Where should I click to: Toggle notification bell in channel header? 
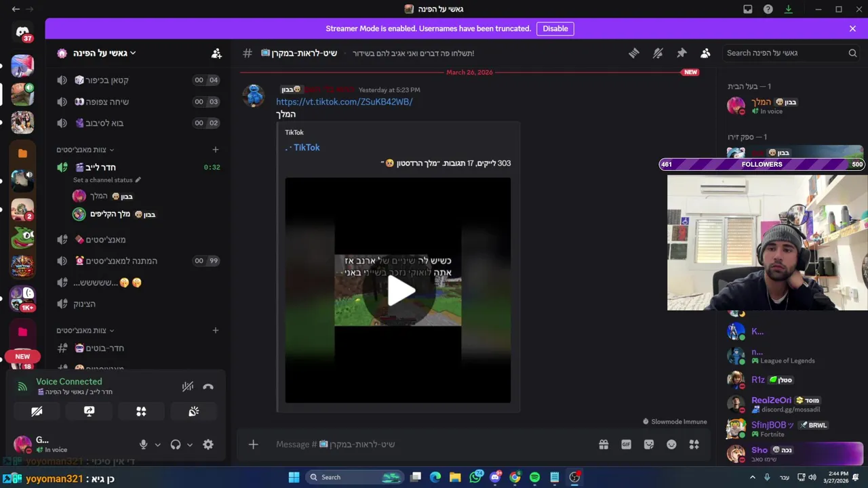657,53
